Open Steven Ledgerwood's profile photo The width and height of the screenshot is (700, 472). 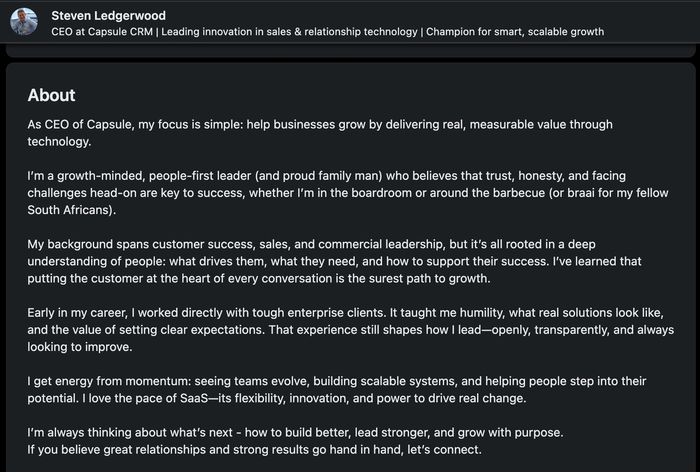[x=24, y=21]
